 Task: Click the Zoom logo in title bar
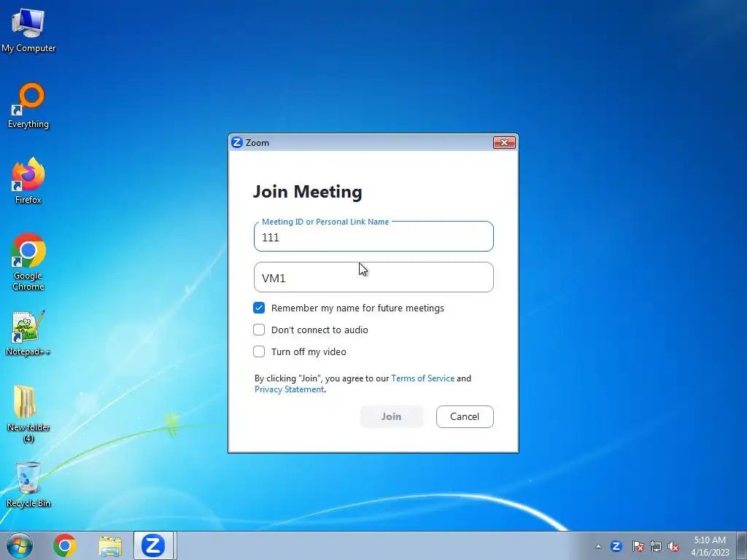237,142
